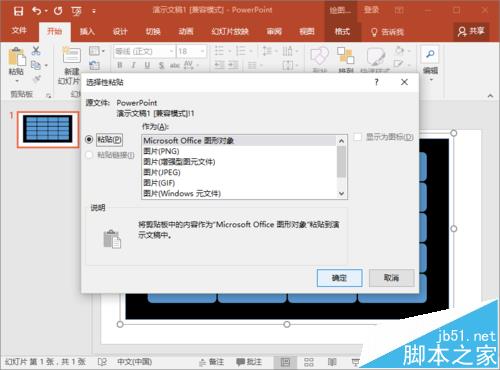Click the list scroll-down arrow

(x=341, y=194)
